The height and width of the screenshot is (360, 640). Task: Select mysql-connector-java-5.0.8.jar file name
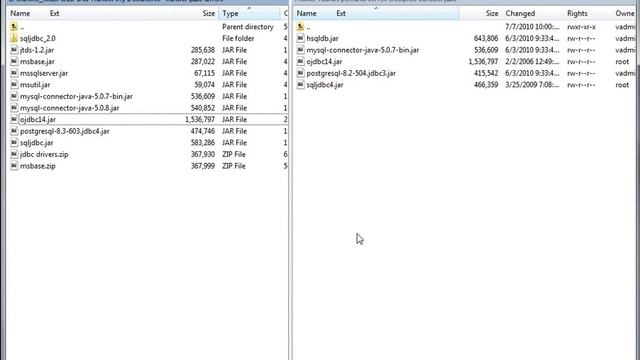click(x=69, y=108)
